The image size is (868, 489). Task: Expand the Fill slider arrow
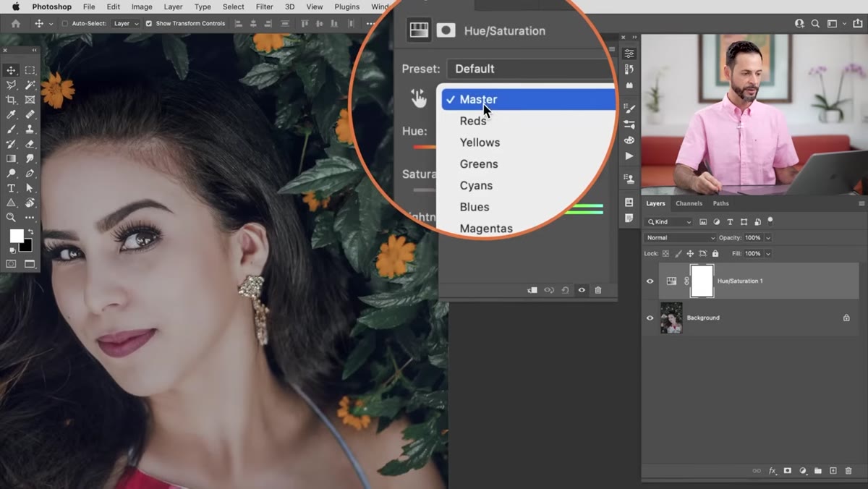coord(768,253)
